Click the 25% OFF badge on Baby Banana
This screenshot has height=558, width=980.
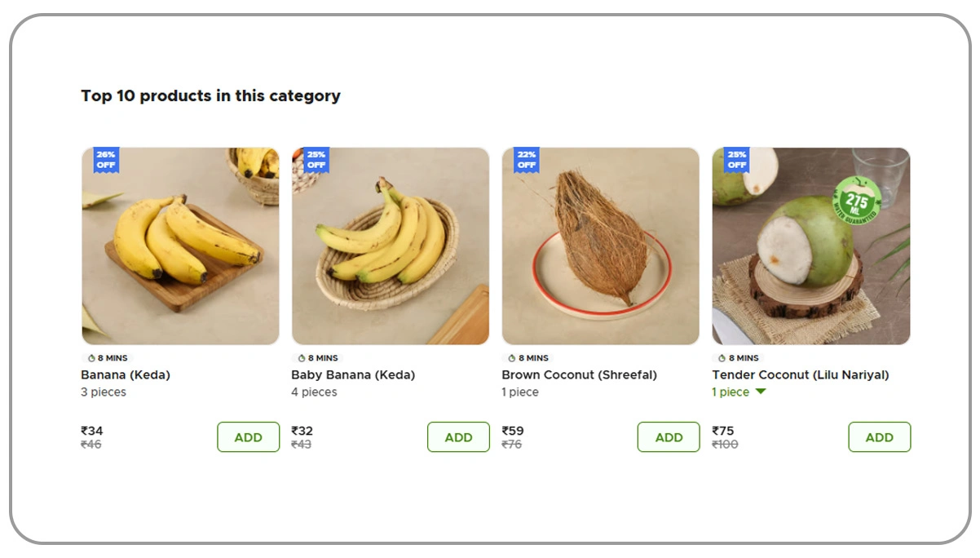pyautogui.click(x=316, y=159)
